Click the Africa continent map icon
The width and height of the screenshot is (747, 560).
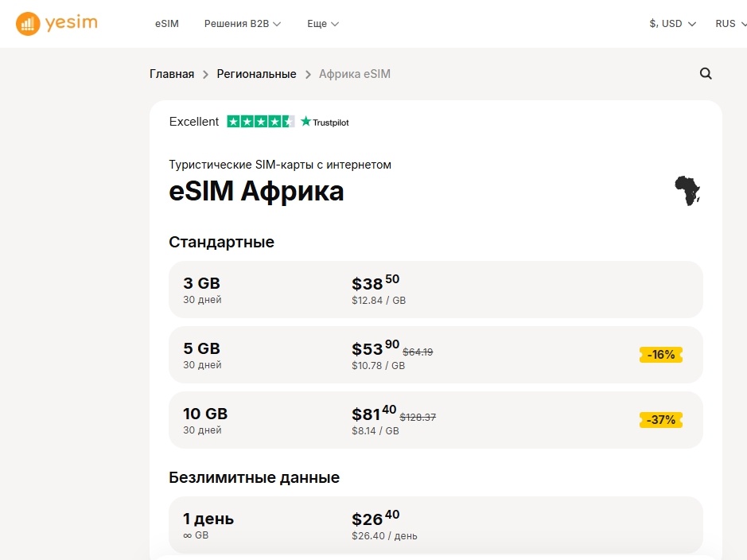[x=687, y=190]
